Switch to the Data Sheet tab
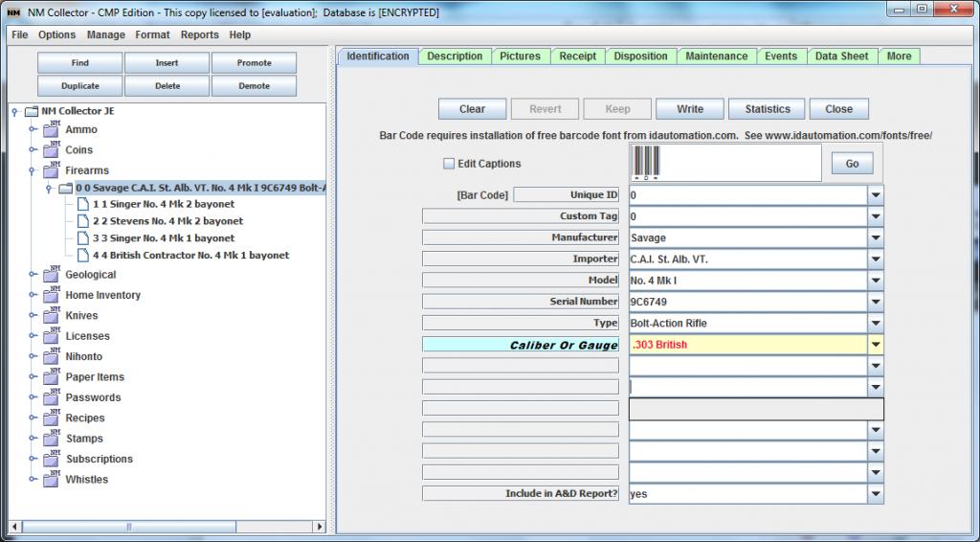 [x=842, y=56]
